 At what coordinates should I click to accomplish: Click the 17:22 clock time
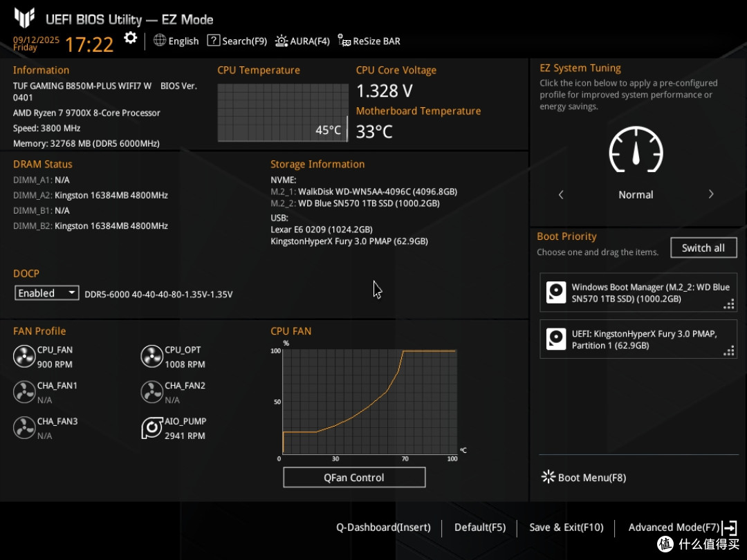pos(89,45)
